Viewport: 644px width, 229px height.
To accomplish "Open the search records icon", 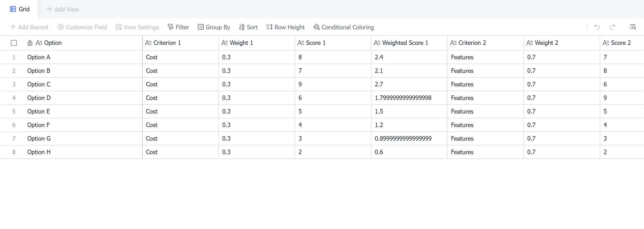I will (633, 27).
